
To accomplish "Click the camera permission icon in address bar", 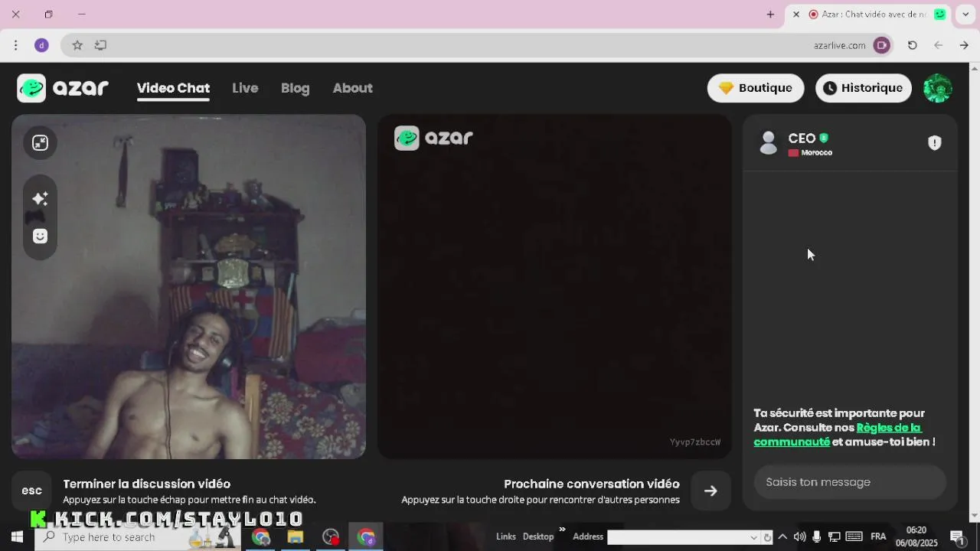I will coord(882,45).
